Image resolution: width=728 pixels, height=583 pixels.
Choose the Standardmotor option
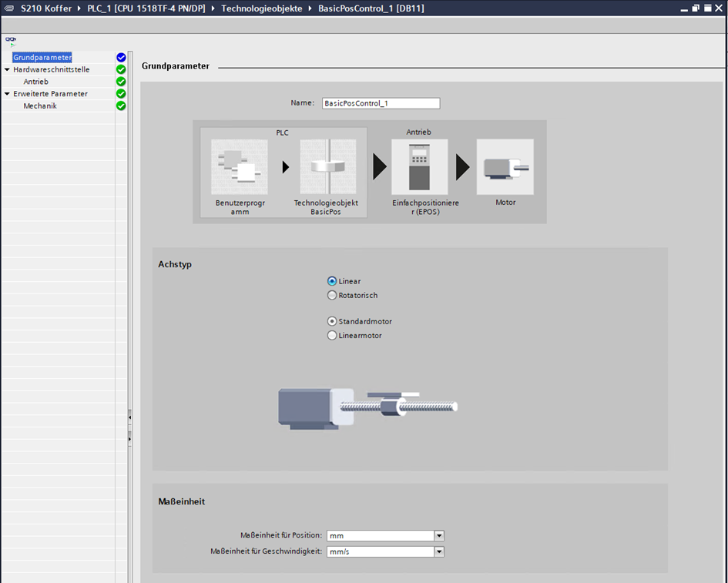click(x=332, y=322)
